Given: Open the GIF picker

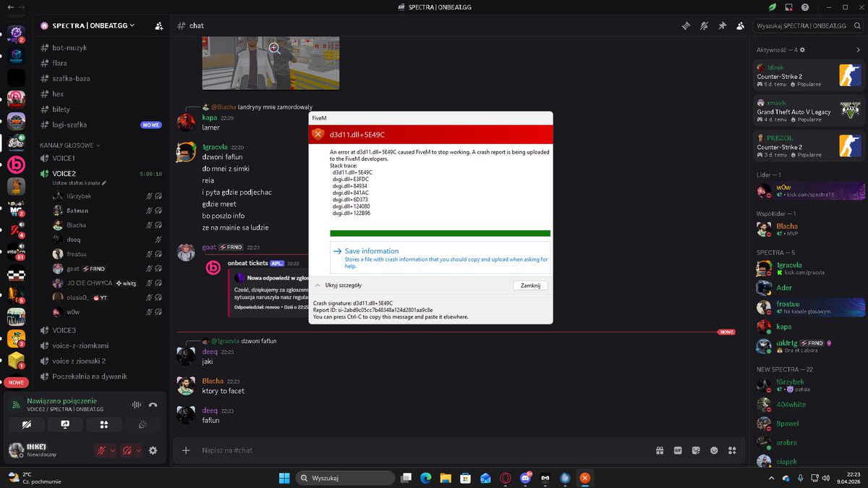Looking at the screenshot, I should (x=678, y=450).
